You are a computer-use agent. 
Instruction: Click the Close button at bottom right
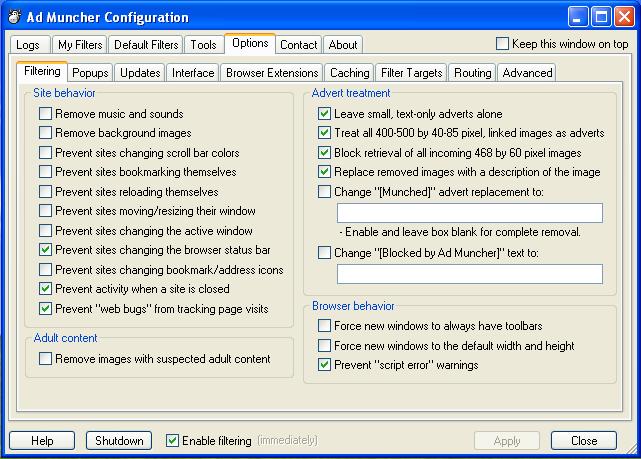pos(584,441)
